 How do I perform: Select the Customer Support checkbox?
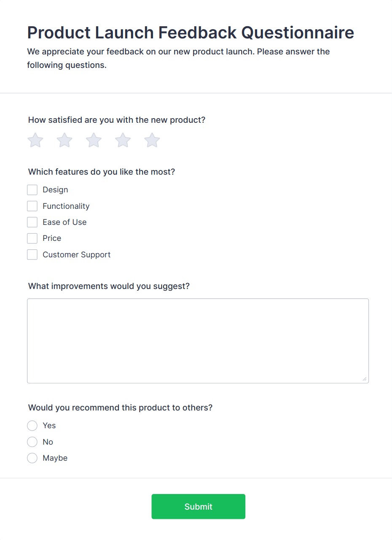click(32, 254)
